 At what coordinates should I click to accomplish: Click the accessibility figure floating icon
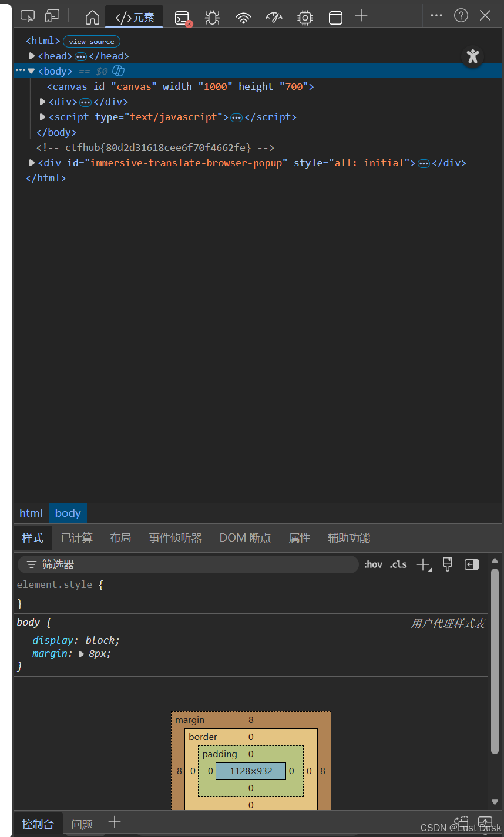click(x=473, y=56)
